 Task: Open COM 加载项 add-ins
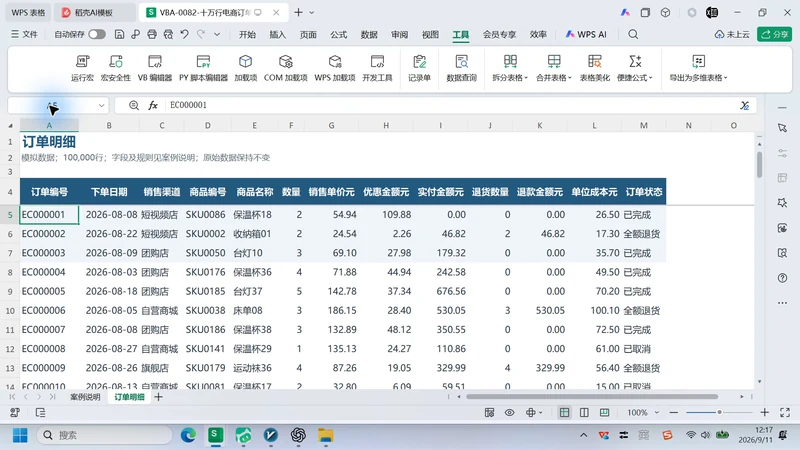(286, 68)
